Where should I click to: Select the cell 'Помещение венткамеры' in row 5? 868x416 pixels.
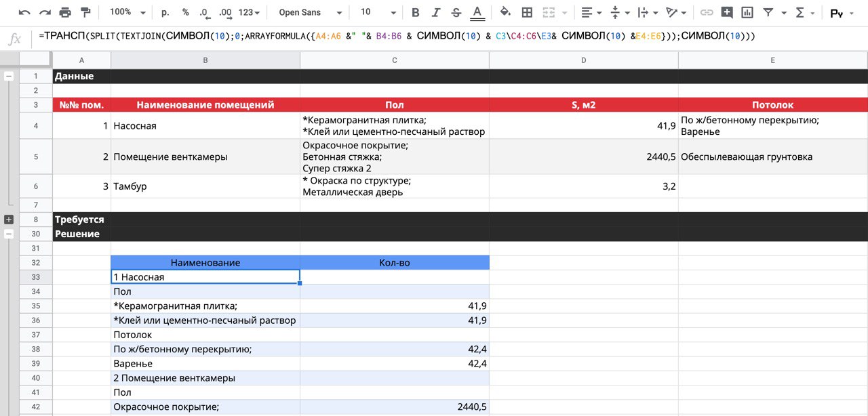tap(205, 157)
